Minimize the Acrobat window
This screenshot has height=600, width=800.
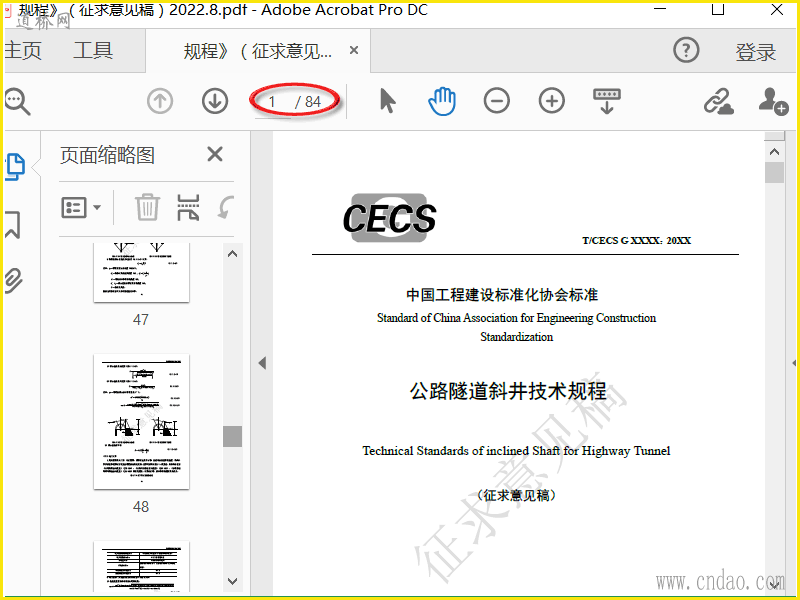coord(660,9)
